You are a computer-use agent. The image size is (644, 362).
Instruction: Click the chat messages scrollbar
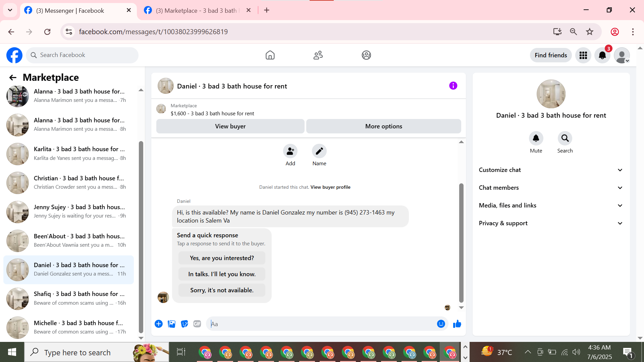(461, 243)
